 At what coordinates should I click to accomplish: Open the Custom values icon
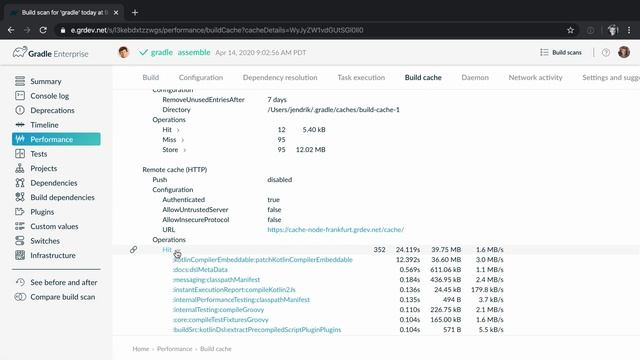[20, 226]
